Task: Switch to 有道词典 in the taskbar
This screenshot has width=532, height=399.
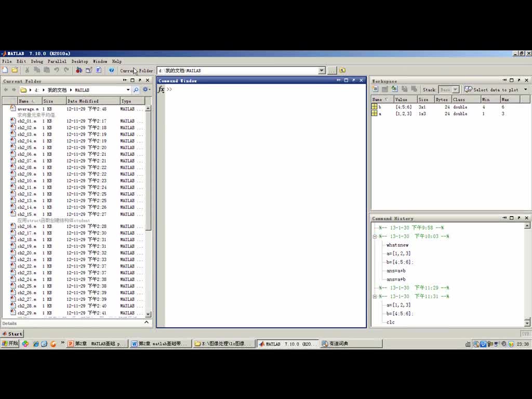Action: click(351, 344)
